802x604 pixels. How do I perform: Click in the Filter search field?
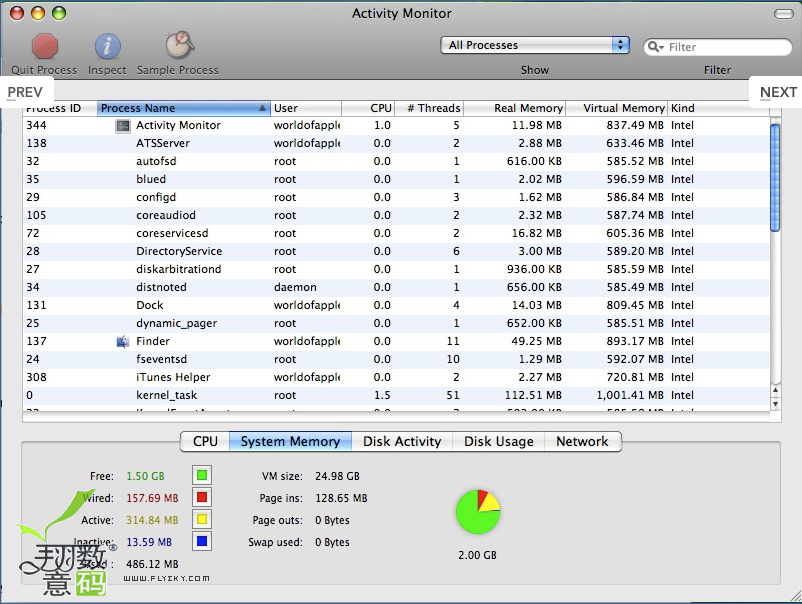pyautogui.click(x=718, y=47)
